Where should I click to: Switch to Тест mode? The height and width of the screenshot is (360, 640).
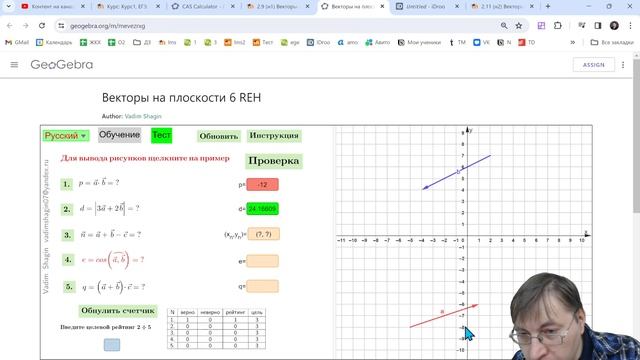click(x=161, y=136)
